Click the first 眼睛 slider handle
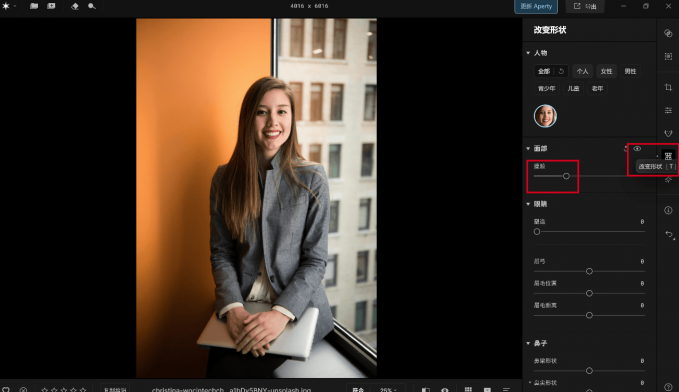The width and height of the screenshot is (679, 392). click(x=537, y=232)
